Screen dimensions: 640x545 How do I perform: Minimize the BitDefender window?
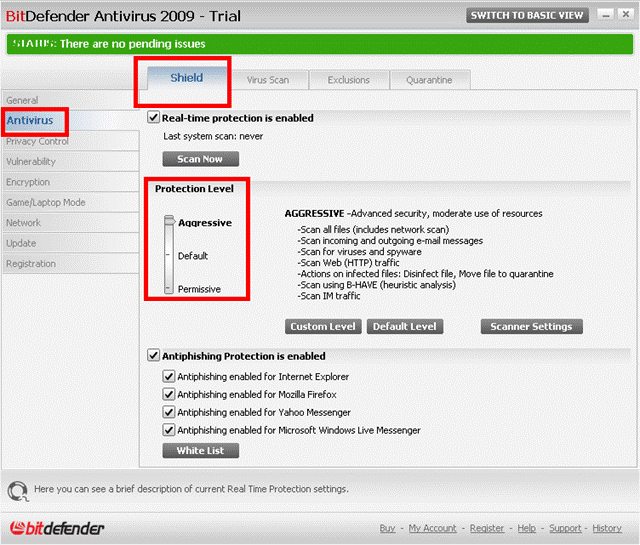606,15
